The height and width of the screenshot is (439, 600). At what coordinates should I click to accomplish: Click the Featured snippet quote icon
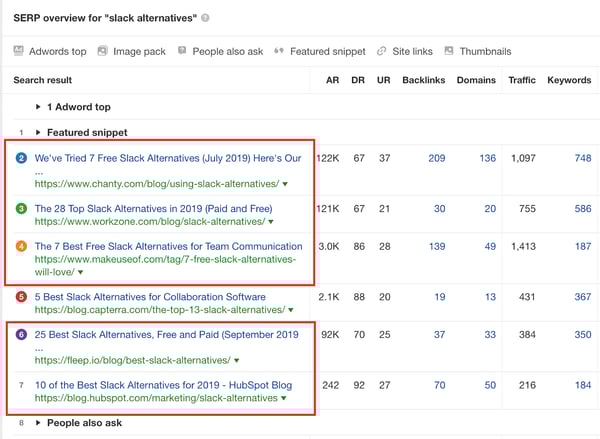tap(279, 51)
